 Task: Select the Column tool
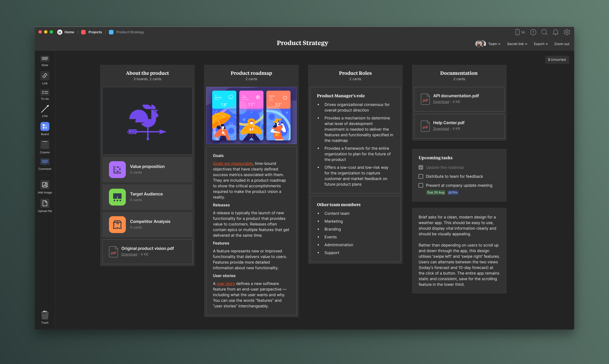click(45, 145)
